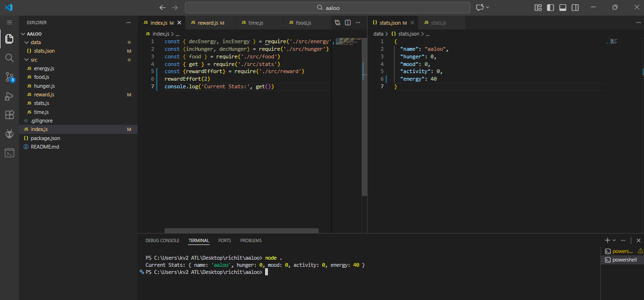Split the index.js editor to the right
The height and width of the screenshot is (300, 644).
(x=348, y=22)
